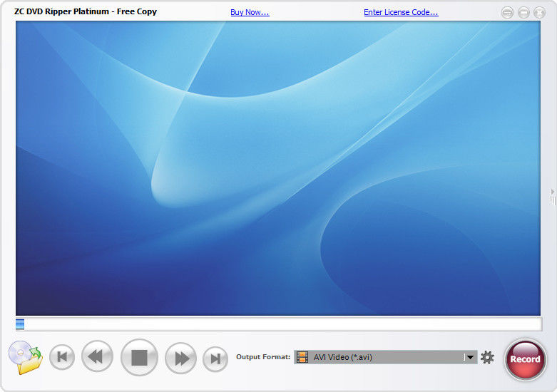Click the progress slider thumb

pos(20,324)
